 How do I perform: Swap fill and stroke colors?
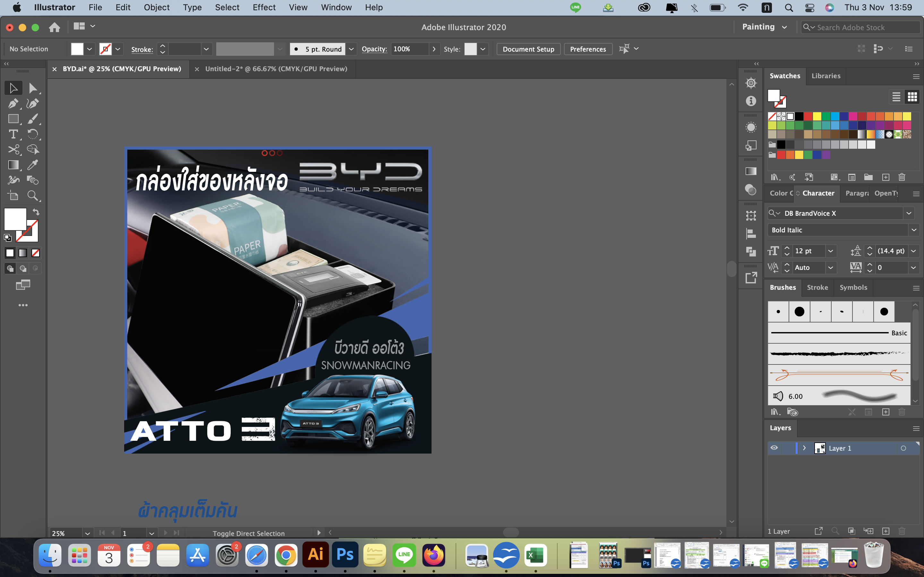coord(36,212)
